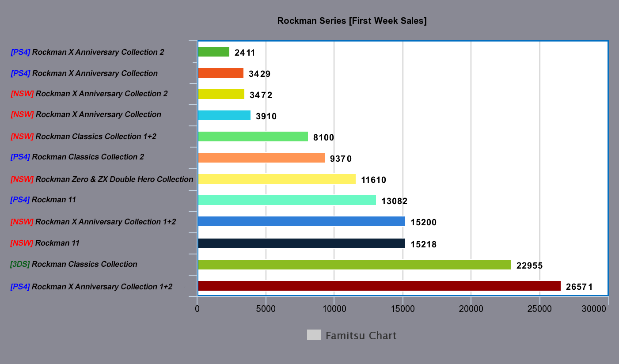
Task: Click label [NSW] Rockman Classics Collection 1+2
Action: point(84,136)
